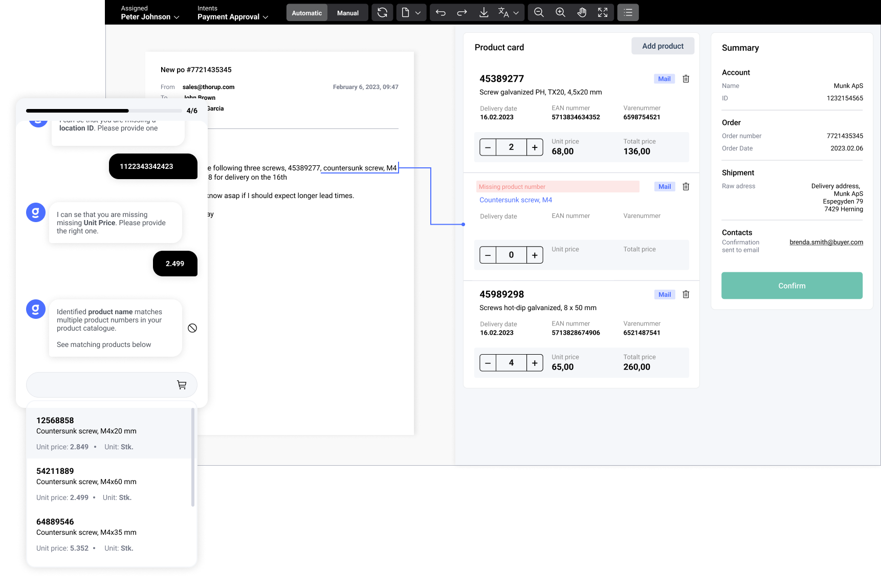Screen dimensions: 881x588
Task: Decrease quantity of product 45389277
Action: (488, 147)
